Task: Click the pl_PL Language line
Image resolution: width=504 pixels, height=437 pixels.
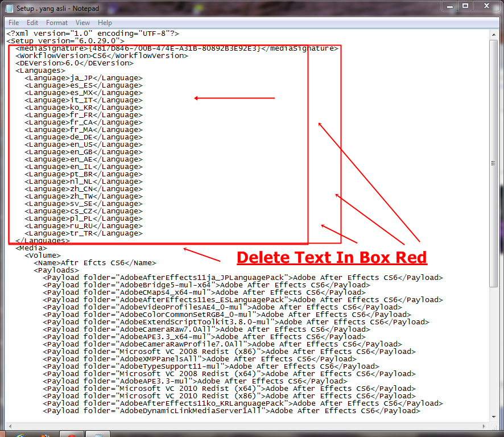Action: [x=83, y=218]
